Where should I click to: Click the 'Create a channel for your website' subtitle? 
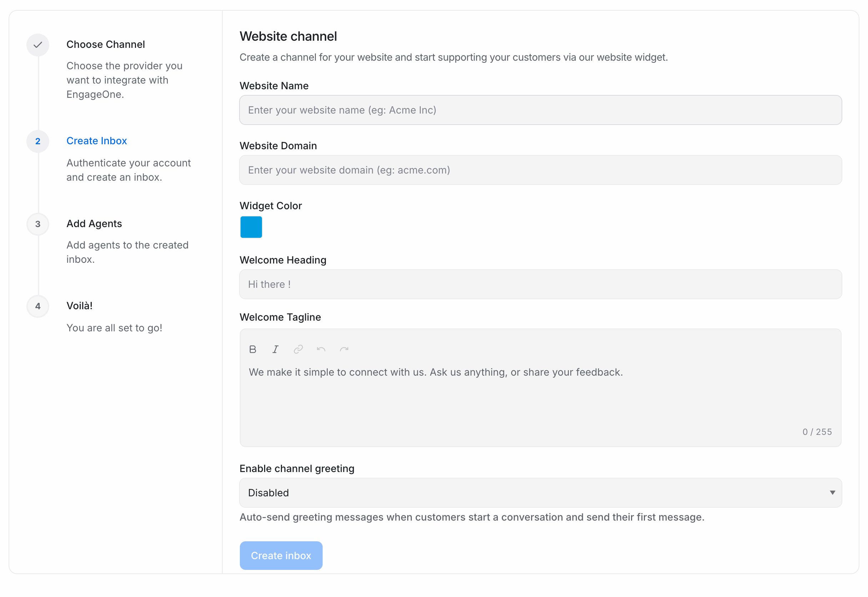pyautogui.click(x=453, y=57)
